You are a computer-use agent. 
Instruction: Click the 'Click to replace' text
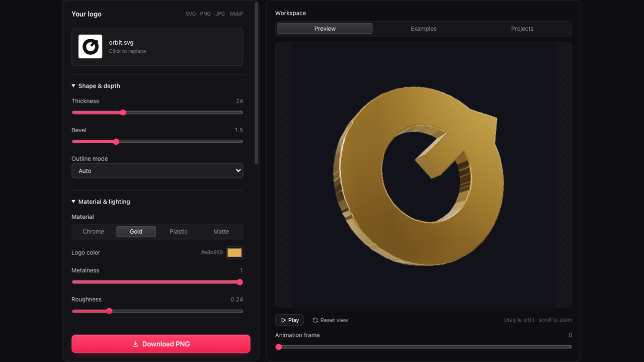click(127, 51)
